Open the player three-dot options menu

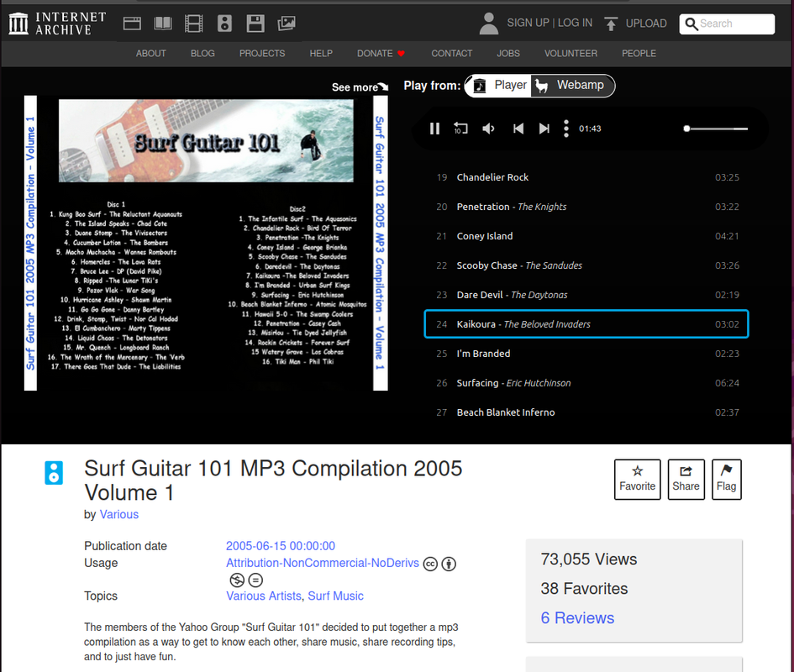tap(566, 129)
